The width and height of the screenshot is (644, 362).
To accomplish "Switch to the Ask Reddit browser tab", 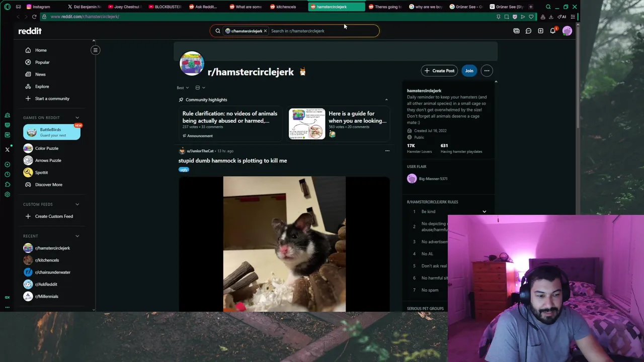I will (203, 7).
